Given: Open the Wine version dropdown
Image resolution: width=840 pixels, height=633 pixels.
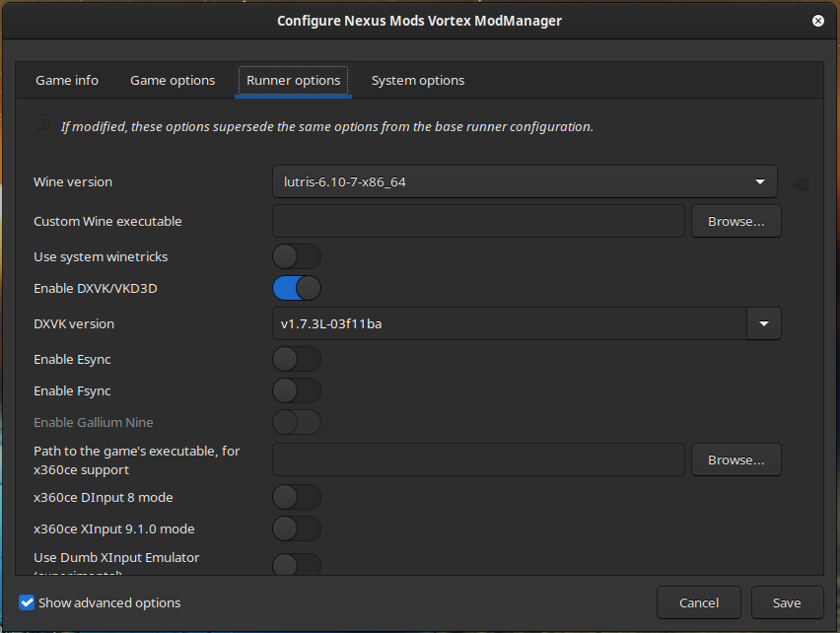Looking at the screenshot, I should coord(525,181).
